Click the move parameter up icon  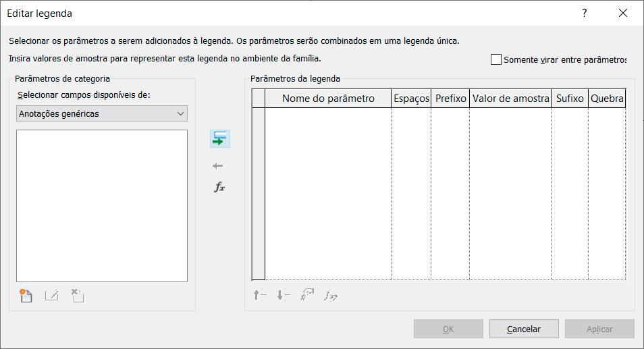point(260,295)
